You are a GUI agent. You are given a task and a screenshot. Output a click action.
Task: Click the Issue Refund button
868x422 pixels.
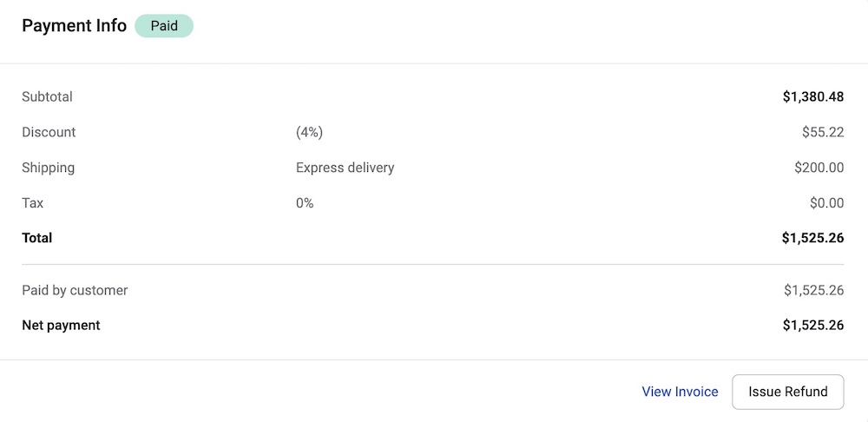pyautogui.click(x=787, y=392)
